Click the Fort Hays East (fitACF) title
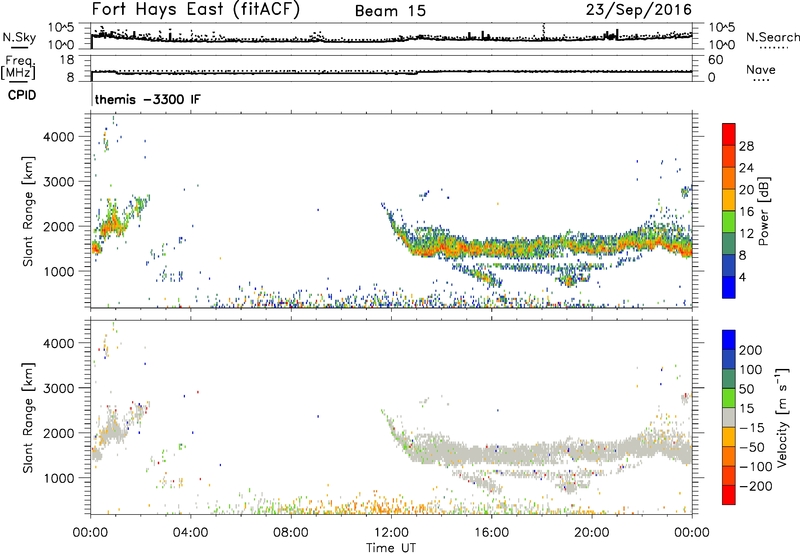The image size is (800, 554). coord(196,10)
